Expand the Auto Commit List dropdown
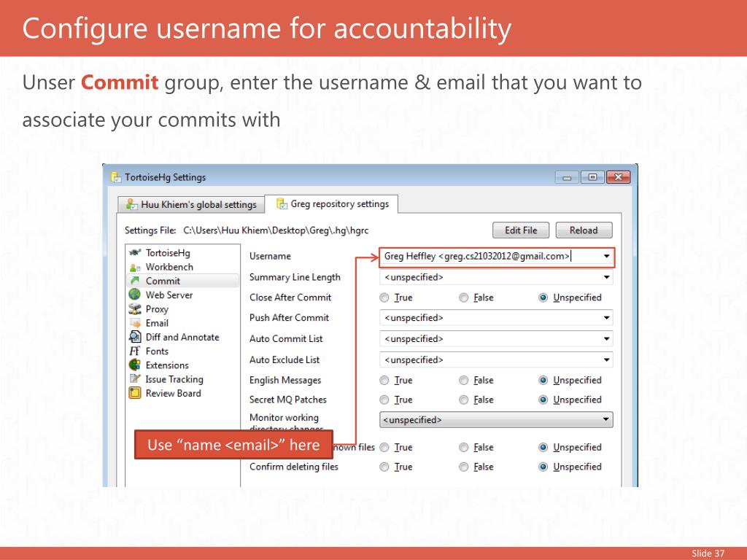This screenshot has width=747, height=560. click(x=606, y=339)
